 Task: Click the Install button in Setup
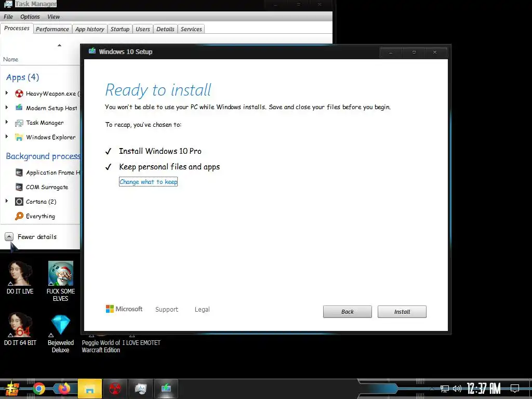click(402, 312)
